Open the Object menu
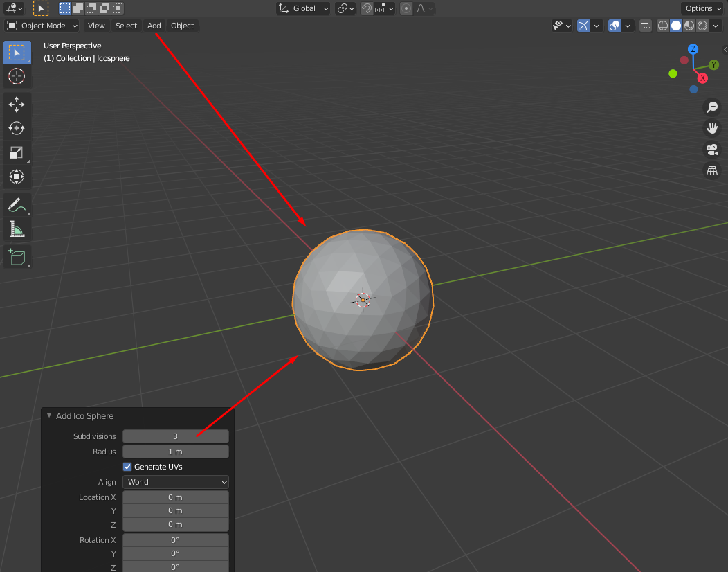The width and height of the screenshot is (728, 572). (x=182, y=26)
